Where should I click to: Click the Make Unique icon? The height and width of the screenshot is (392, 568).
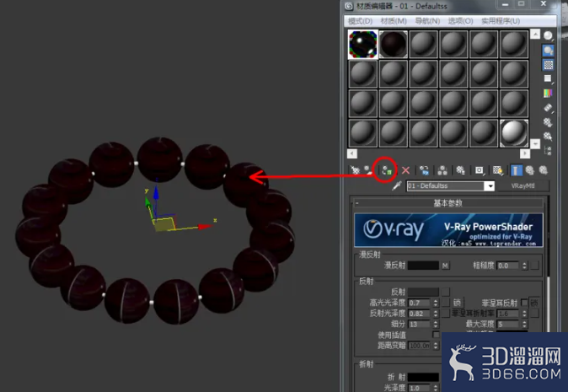point(442,170)
